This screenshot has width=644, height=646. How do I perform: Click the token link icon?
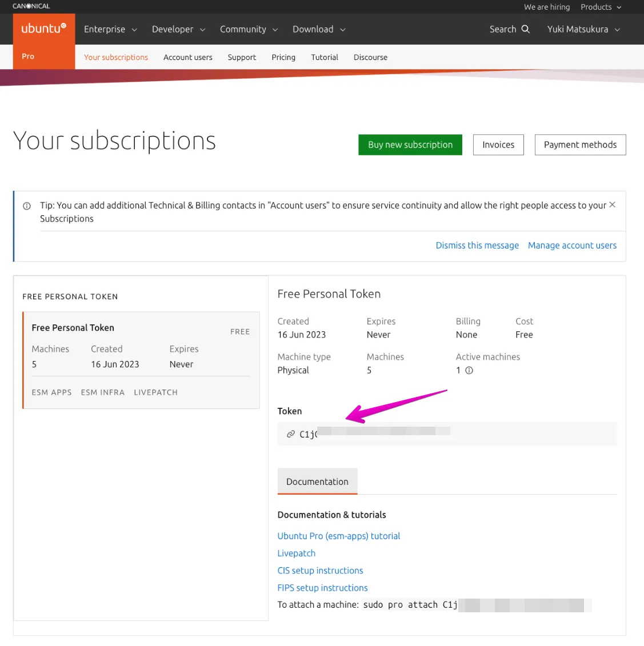point(291,434)
